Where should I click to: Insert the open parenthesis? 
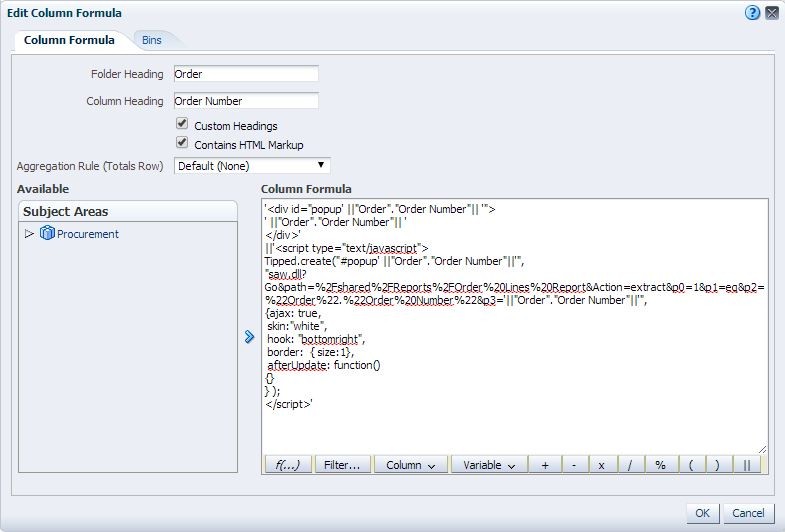pos(691,465)
